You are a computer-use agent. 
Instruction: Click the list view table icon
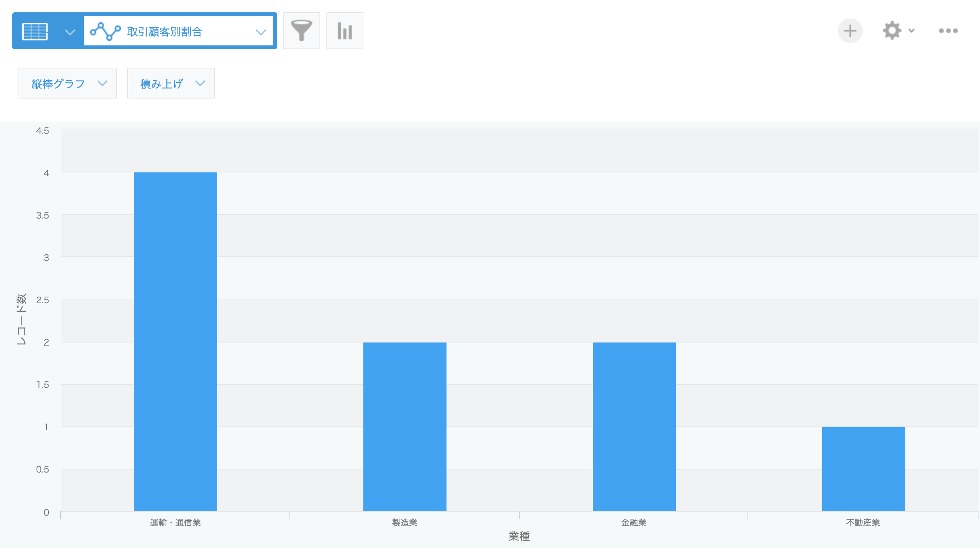pos(35,31)
